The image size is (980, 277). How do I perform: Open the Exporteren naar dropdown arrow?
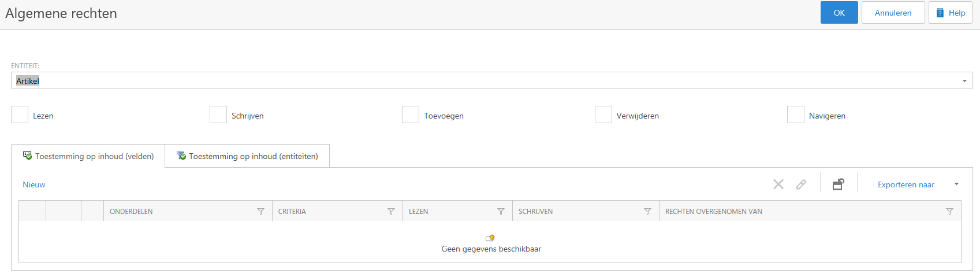point(956,184)
